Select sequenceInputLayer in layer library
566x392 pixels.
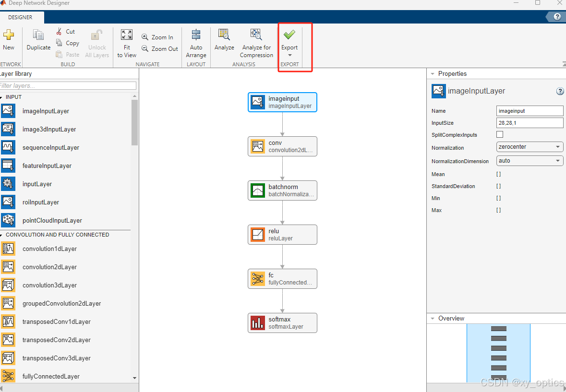pyautogui.click(x=50, y=147)
